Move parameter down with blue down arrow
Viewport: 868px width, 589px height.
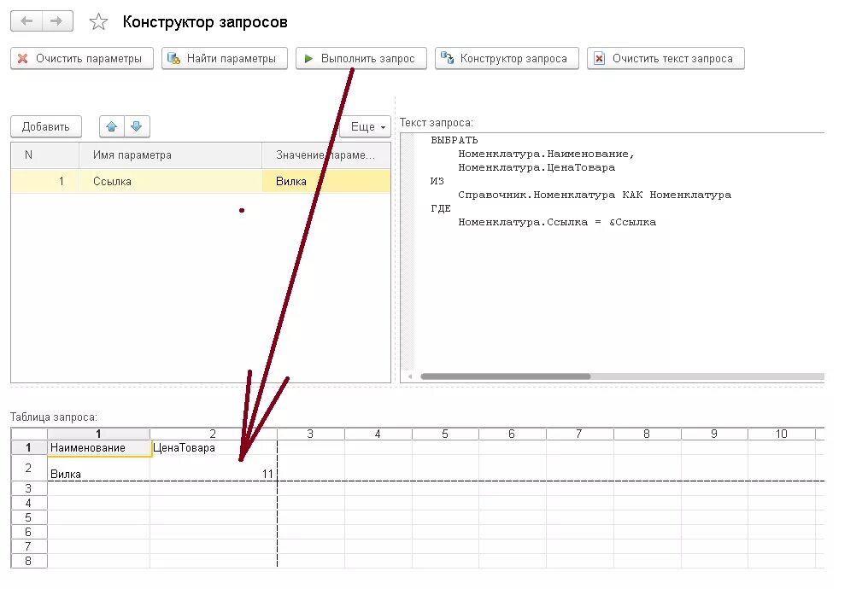pyautogui.click(x=137, y=126)
